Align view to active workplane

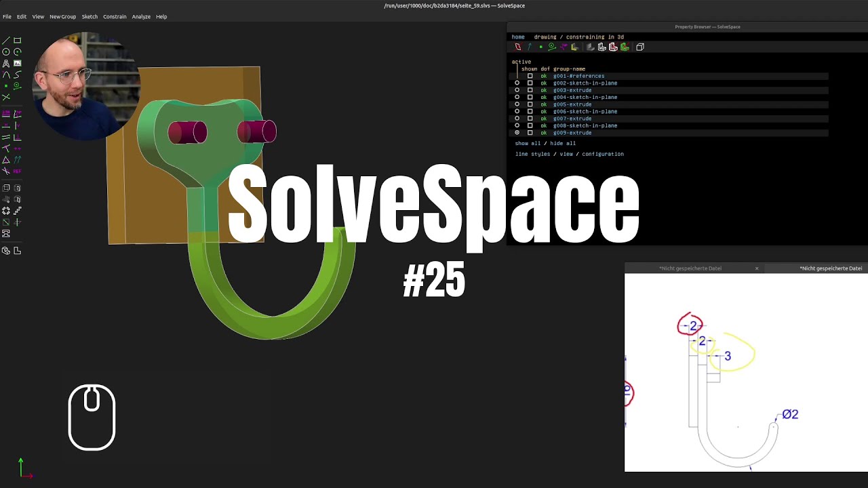(x=17, y=251)
